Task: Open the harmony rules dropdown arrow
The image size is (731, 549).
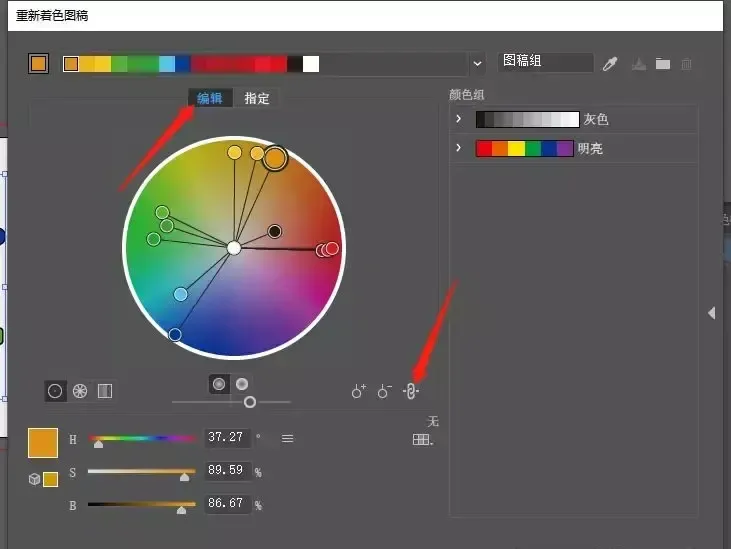Action: 477,64
